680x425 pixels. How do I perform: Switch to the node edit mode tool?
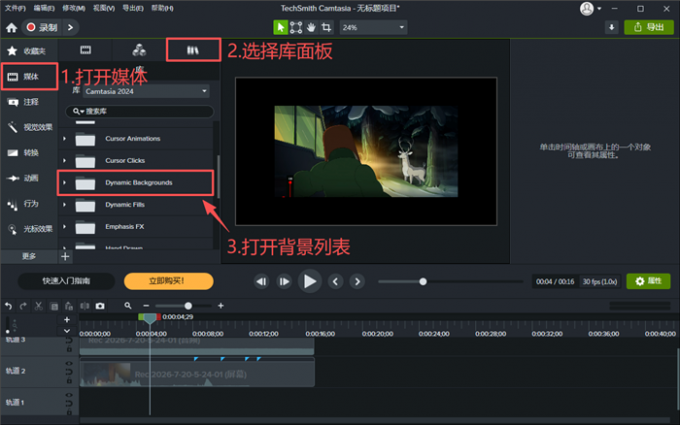(x=296, y=27)
